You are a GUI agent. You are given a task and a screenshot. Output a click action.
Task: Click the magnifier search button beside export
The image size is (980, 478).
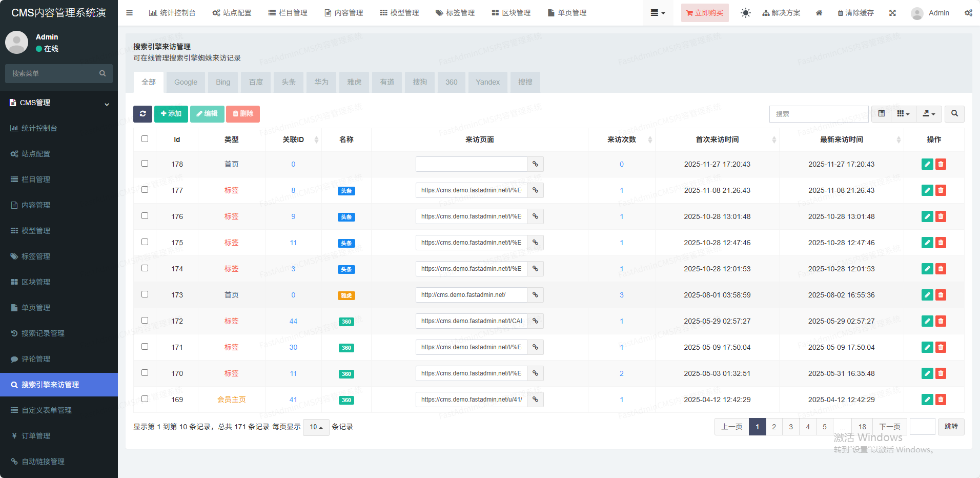(954, 114)
